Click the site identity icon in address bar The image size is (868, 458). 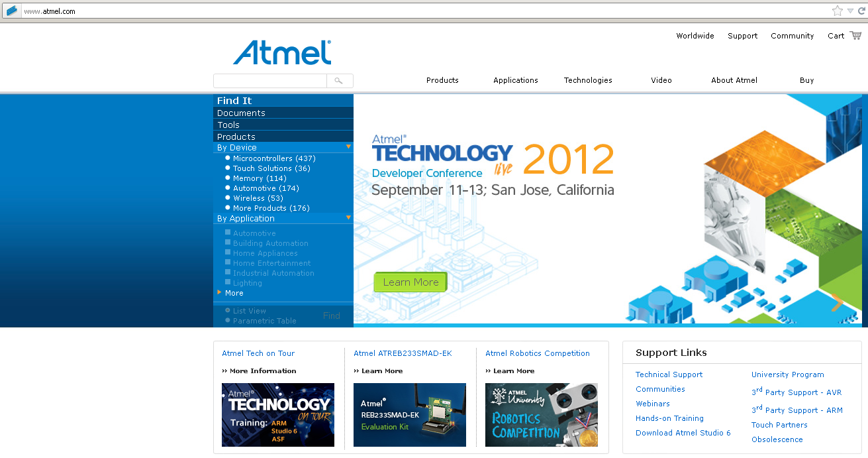12,11
